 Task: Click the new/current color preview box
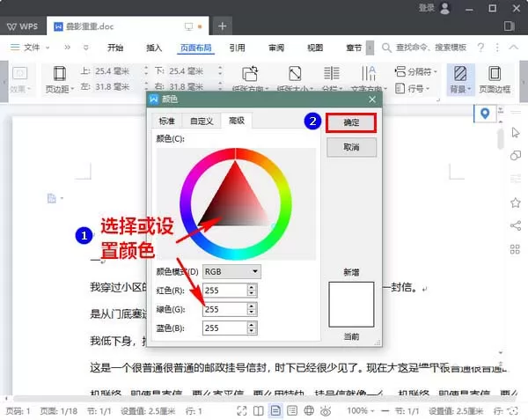click(x=351, y=305)
